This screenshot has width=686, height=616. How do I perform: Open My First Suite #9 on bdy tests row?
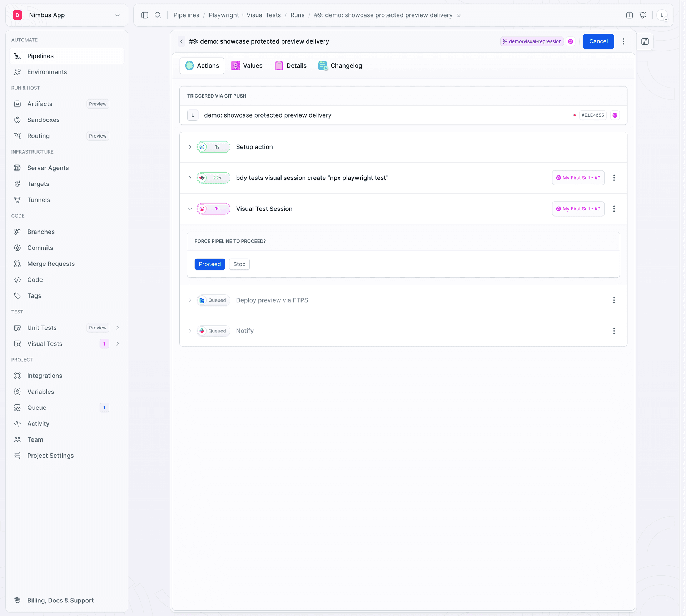[578, 178]
